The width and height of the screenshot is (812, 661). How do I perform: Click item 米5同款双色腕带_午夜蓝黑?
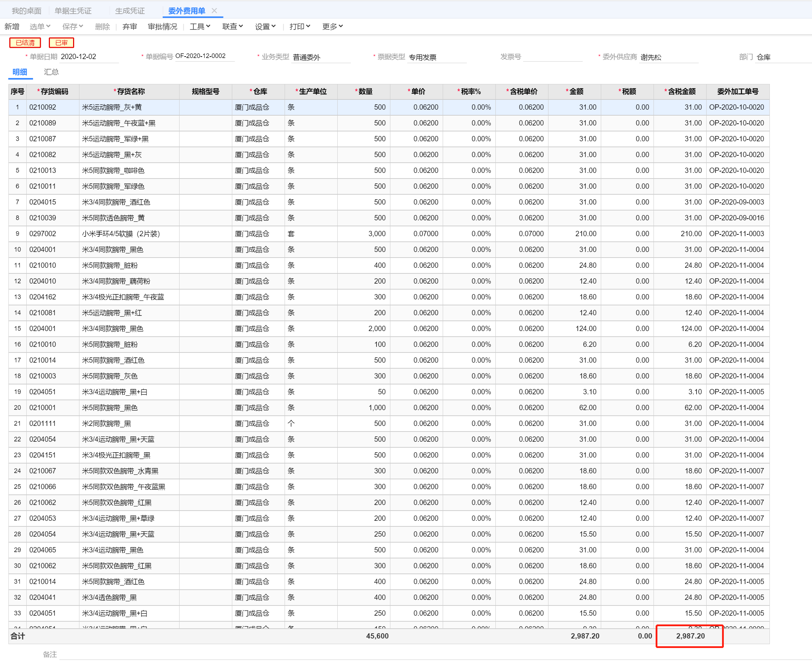tap(124, 487)
